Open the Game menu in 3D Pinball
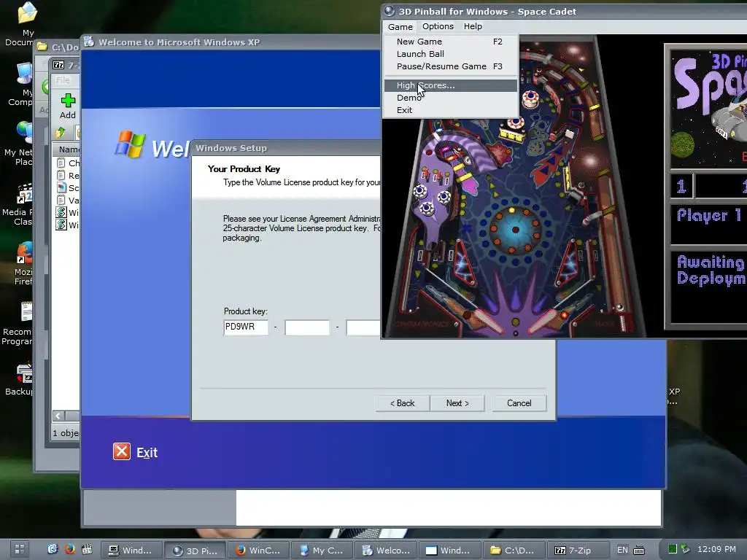 point(400,27)
